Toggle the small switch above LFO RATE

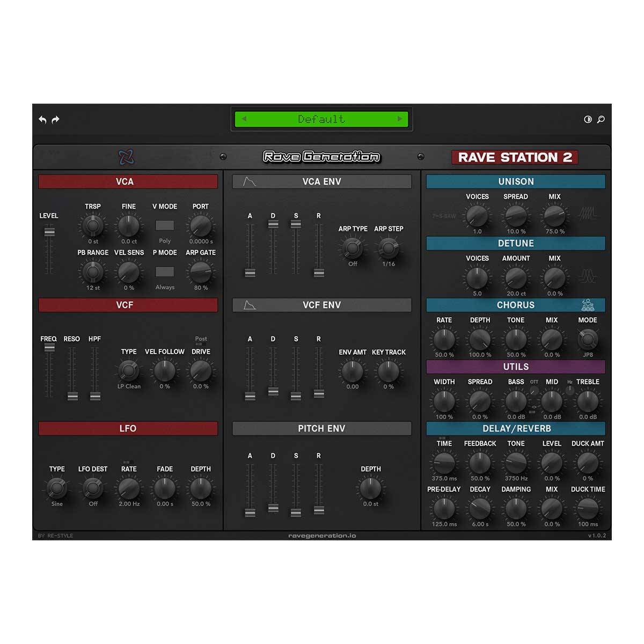[129, 462]
